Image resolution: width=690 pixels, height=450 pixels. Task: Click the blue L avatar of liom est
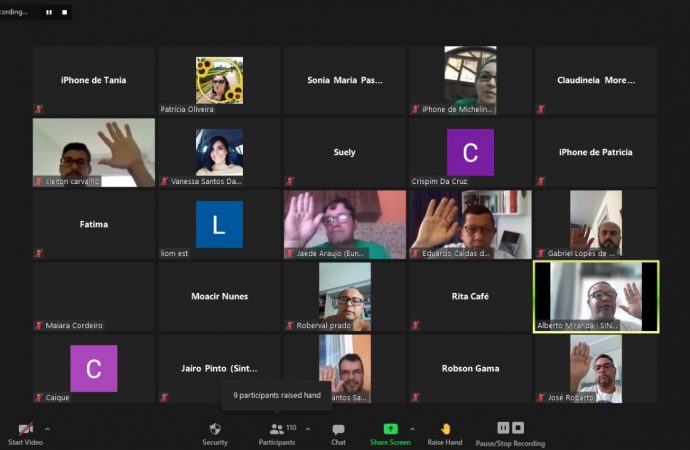click(219, 224)
